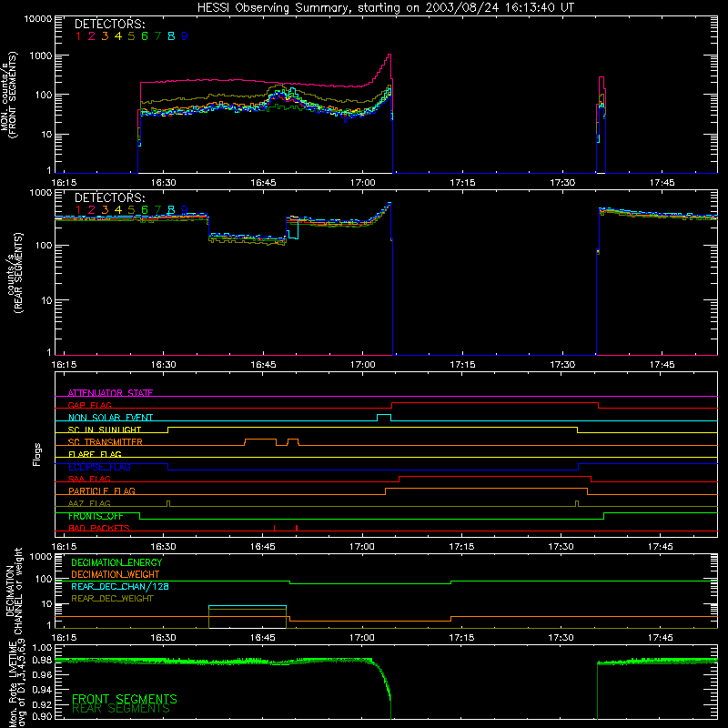The width and height of the screenshot is (728, 728).
Task: Click the vertical 'Flags' axis label
Action: click(x=37, y=454)
